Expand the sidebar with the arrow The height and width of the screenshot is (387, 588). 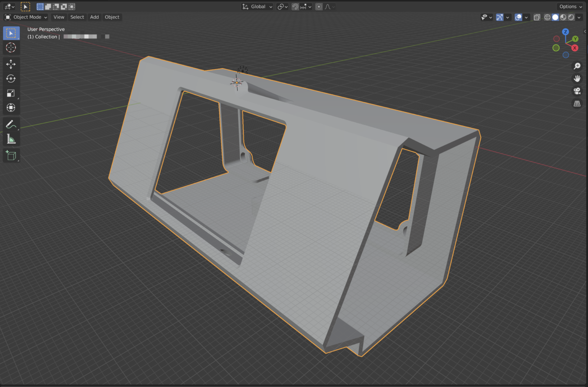tap(585, 32)
